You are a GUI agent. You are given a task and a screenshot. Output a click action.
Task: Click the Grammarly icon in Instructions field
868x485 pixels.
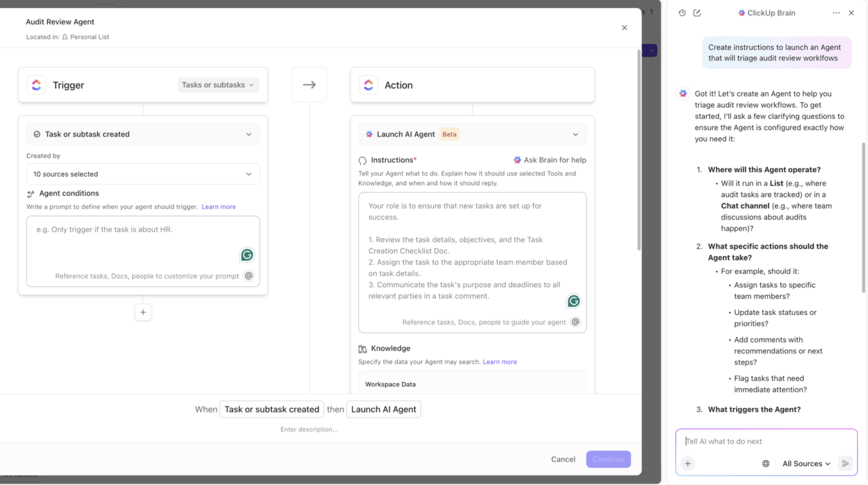point(574,301)
